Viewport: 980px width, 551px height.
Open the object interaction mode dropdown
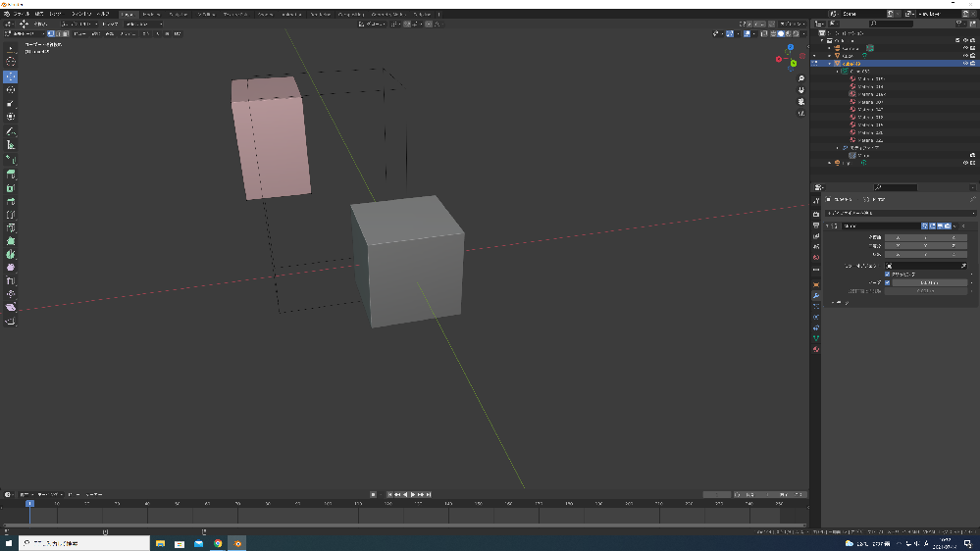(x=25, y=33)
